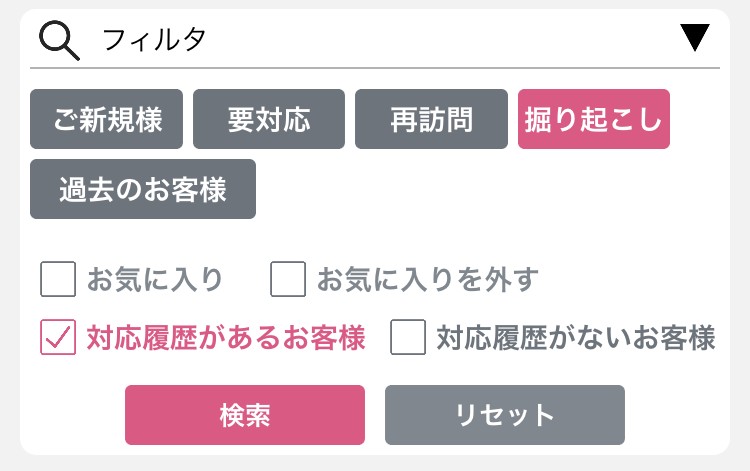Click the magnifying glass search icon

point(59,40)
